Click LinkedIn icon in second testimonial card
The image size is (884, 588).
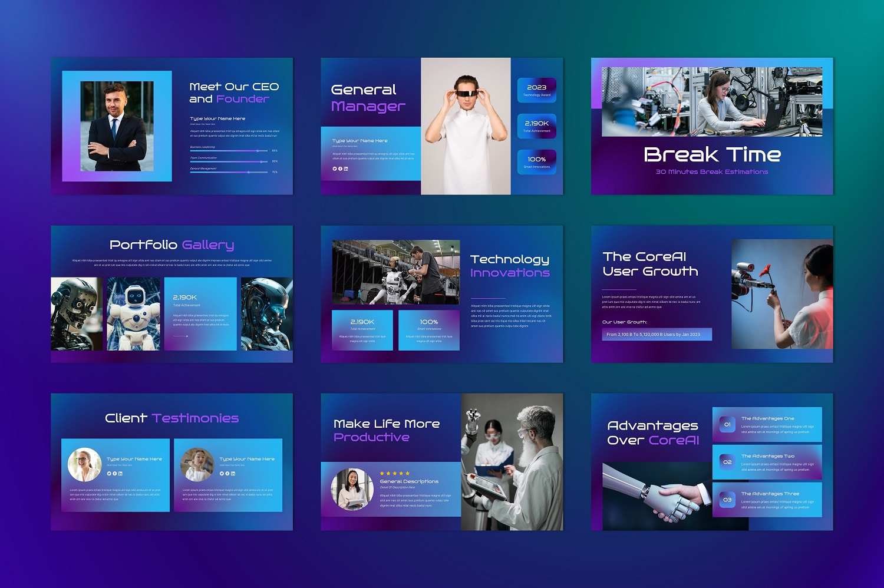(233, 473)
